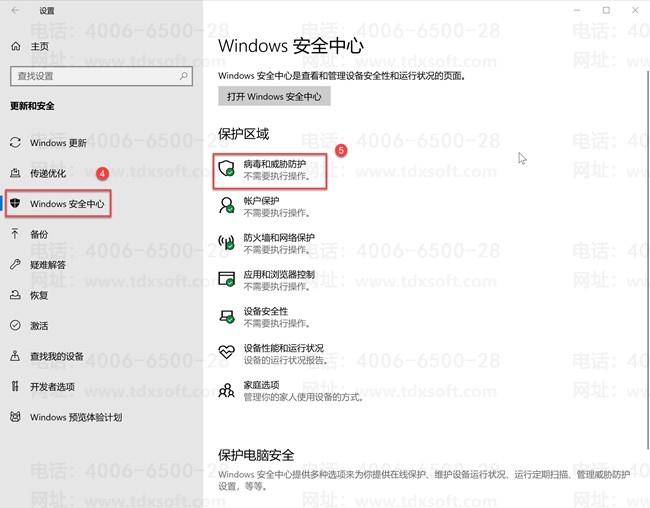Click the 传递优化 icon in sidebar
650x508 pixels.
coord(15,173)
